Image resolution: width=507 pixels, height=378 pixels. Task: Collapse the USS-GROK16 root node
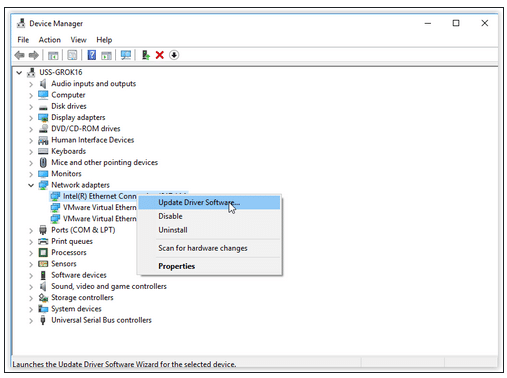(x=19, y=73)
